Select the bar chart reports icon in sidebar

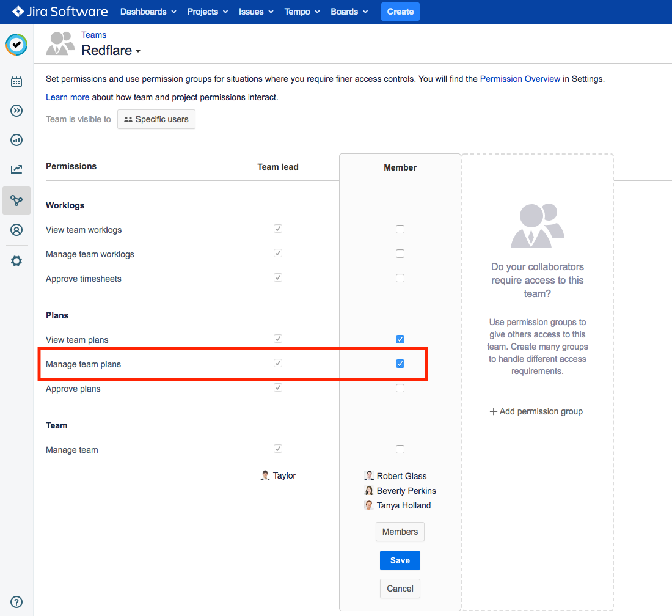pos(16,140)
